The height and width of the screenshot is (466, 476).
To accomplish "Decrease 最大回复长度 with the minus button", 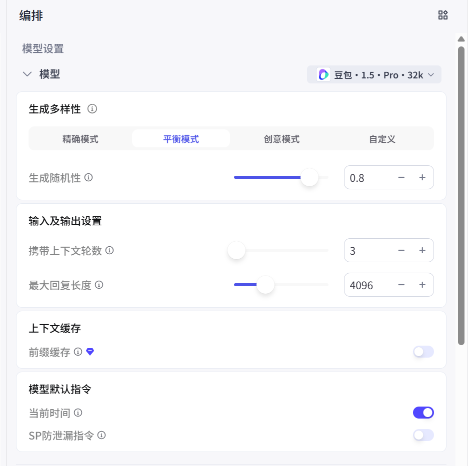I will pos(401,285).
